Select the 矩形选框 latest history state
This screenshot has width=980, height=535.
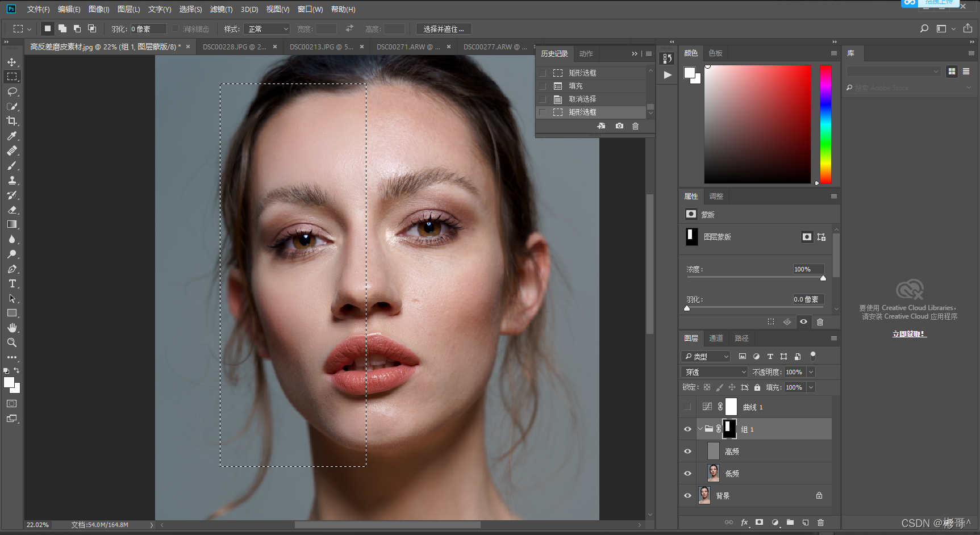click(x=591, y=112)
